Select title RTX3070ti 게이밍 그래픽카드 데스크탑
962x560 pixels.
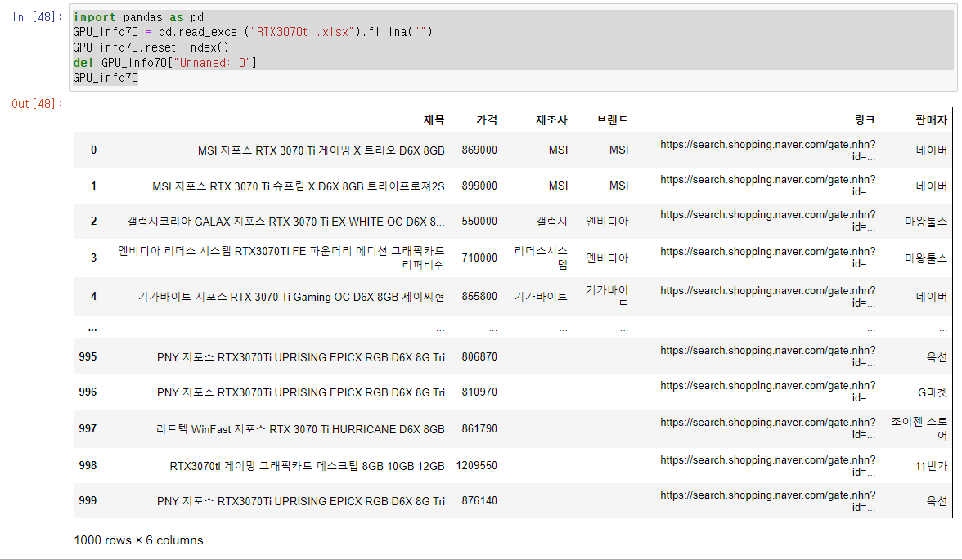(x=307, y=466)
